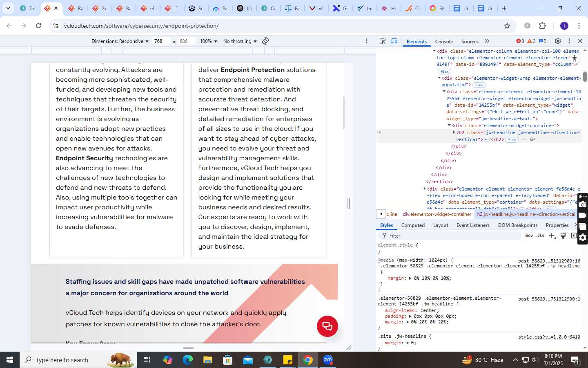Open the 100% zoom dropdown
588x368 pixels.
[x=208, y=41]
